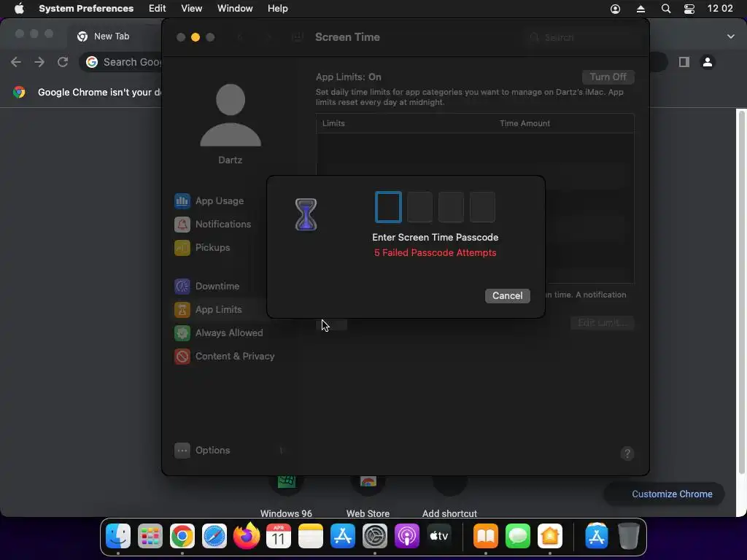Expand Chrome tab search chevron
747x560 pixels.
(x=730, y=36)
